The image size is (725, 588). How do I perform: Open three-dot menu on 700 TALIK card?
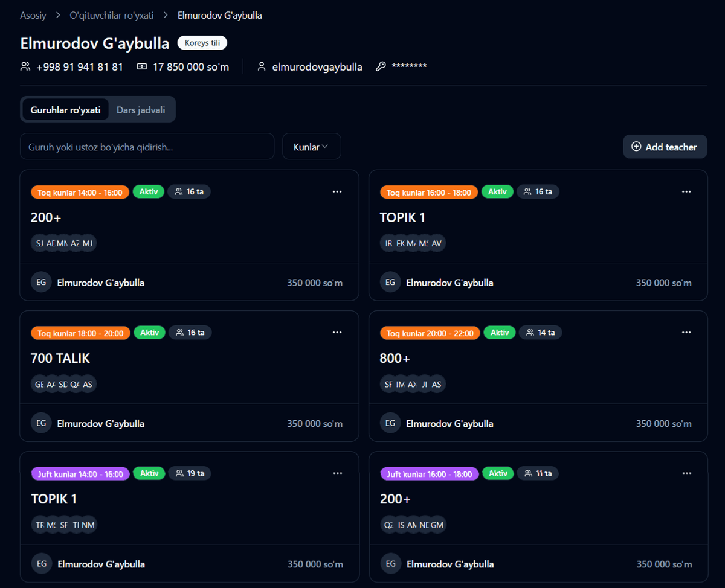click(x=337, y=333)
